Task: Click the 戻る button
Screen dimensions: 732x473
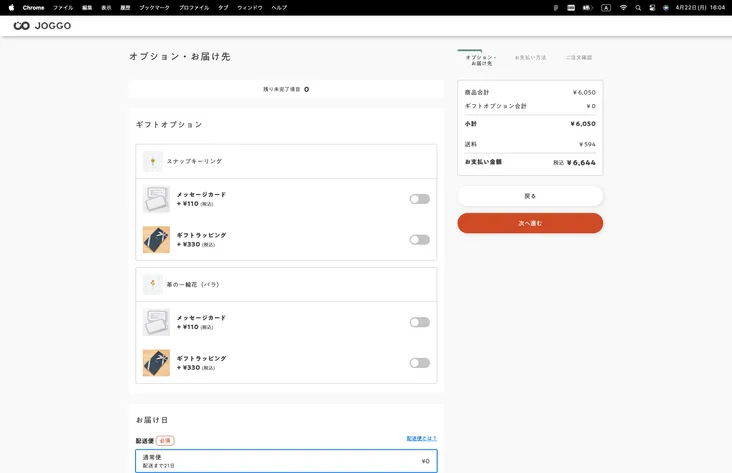Action: pos(530,196)
